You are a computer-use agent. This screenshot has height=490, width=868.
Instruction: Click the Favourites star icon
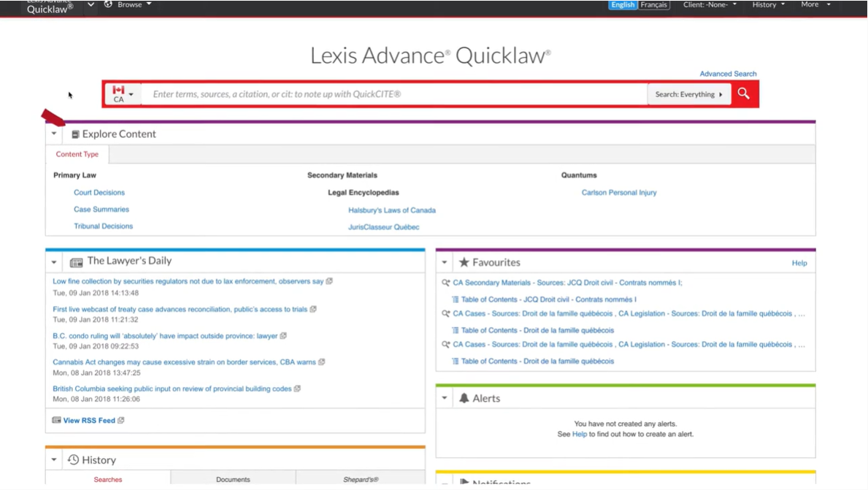click(x=464, y=262)
